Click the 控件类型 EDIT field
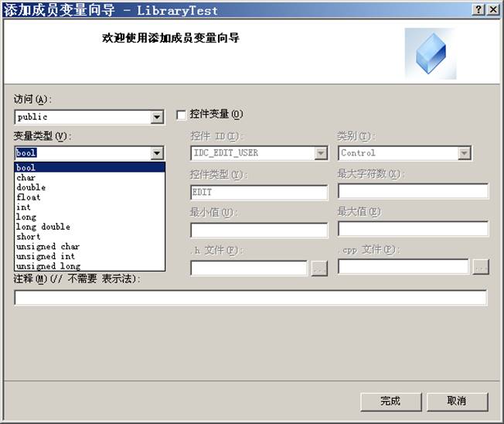The width and height of the screenshot is (504, 424). coord(259,193)
